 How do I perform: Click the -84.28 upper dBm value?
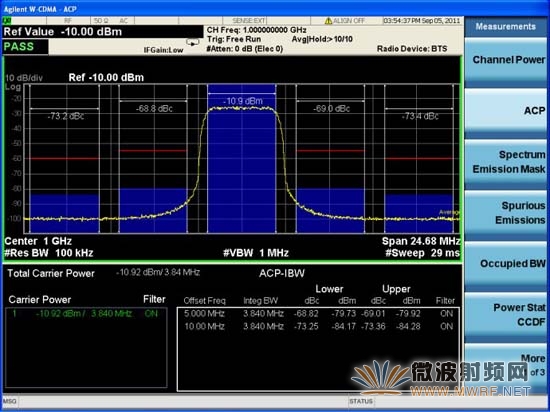[x=408, y=326]
